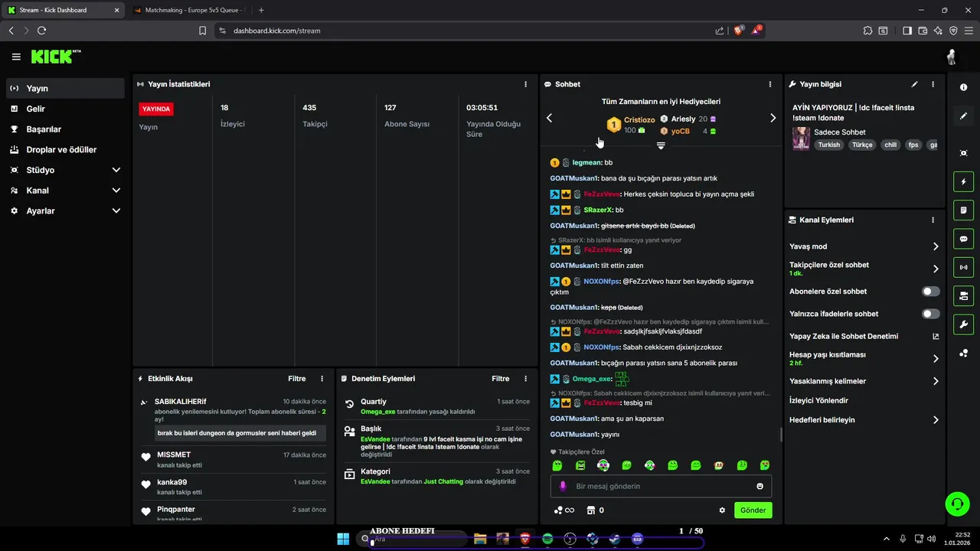Image resolution: width=980 pixels, height=551 pixels.
Task: Click the Brave Shields lion icon
Action: pyautogui.click(x=738, y=31)
